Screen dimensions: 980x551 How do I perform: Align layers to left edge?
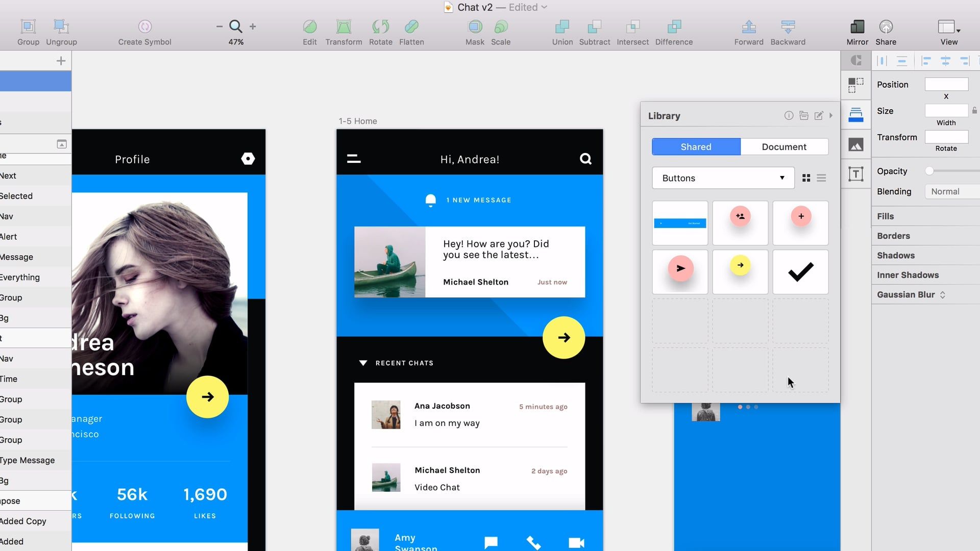[926, 61]
